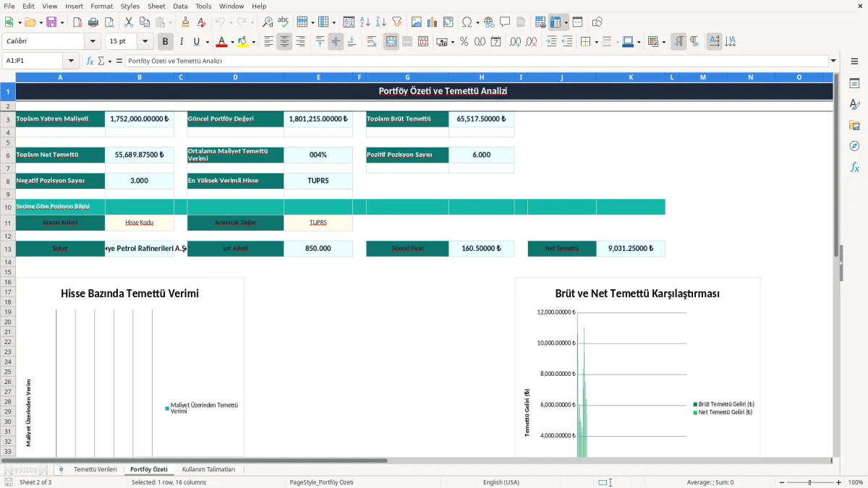Open the Borders dropdown arrow
Image resolution: width=868 pixels, height=488 pixels.
[596, 42]
